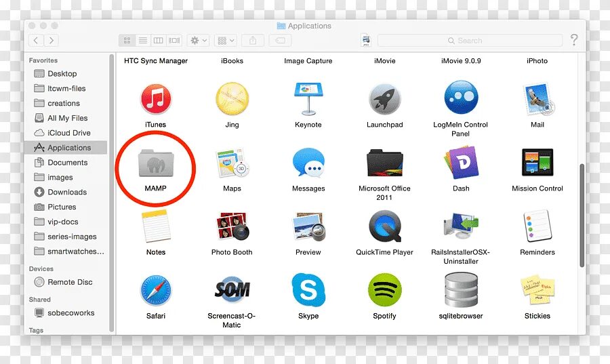Click the iBooks label
The image size is (610, 364).
click(232, 61)
